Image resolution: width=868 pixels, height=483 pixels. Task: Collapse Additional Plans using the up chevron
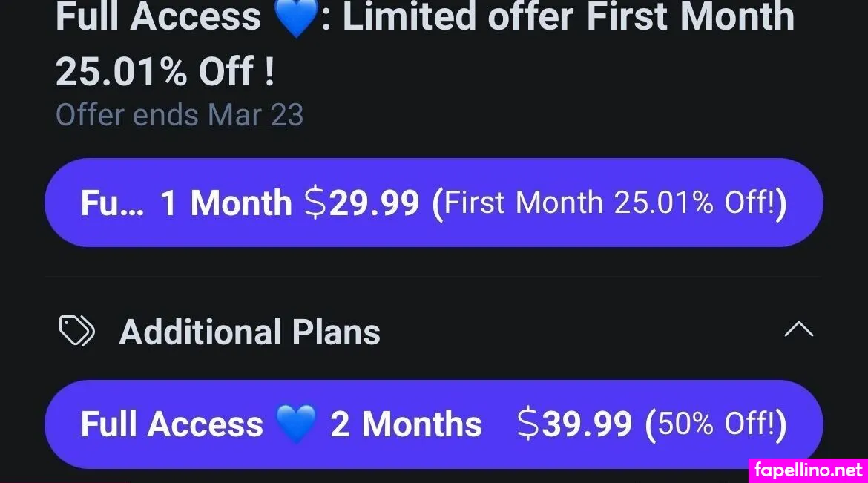798,330
